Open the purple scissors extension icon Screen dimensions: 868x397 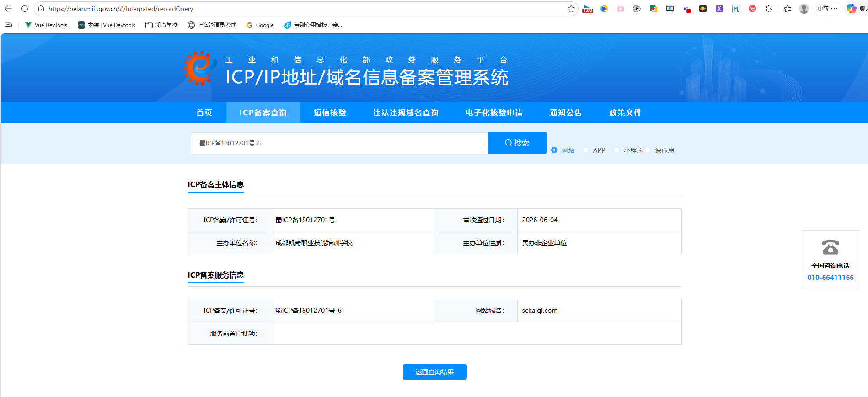(x=719, y=9)
